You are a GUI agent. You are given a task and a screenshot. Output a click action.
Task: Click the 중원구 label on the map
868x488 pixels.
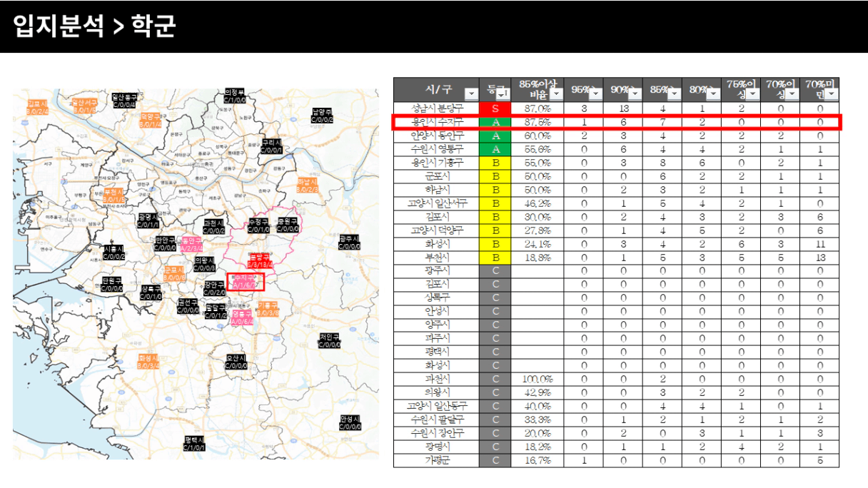(x=288, y=225)
